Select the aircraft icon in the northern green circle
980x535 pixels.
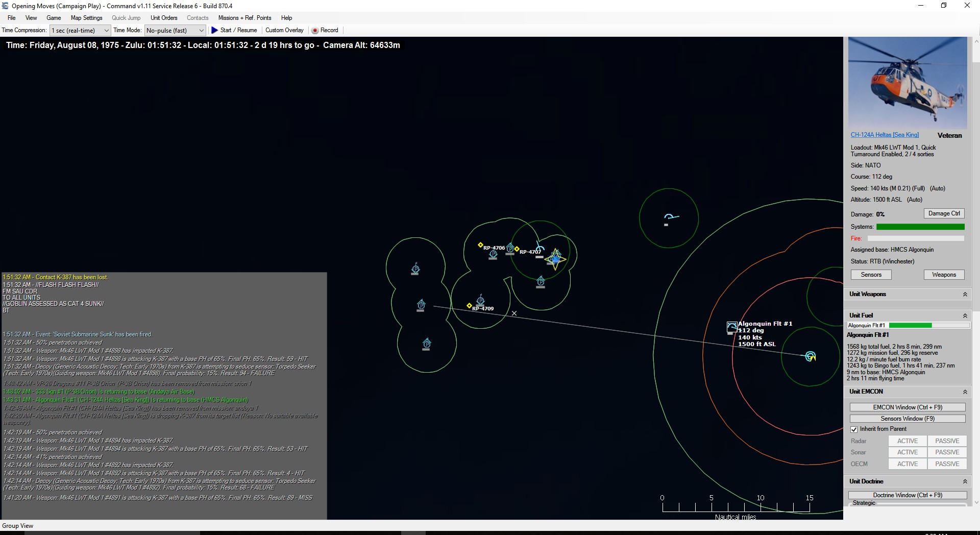(x=670, y=218)
